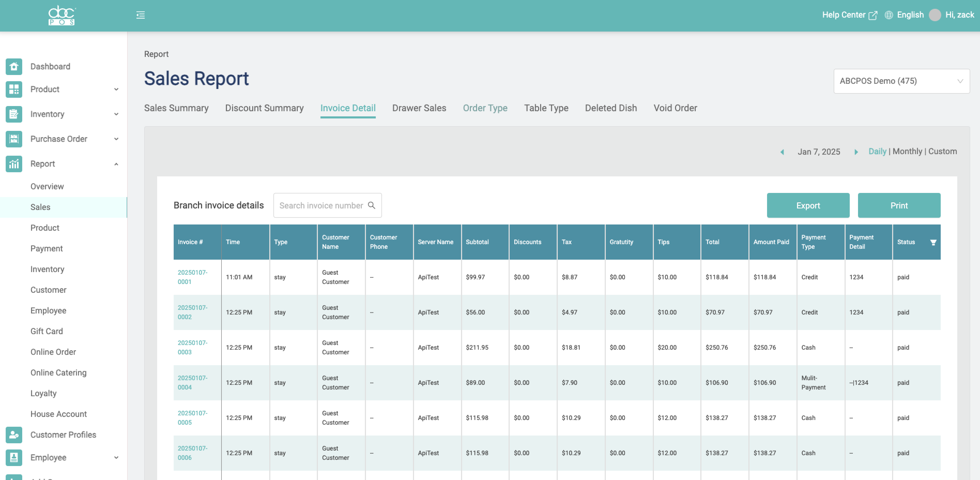Open the Online Order report

click(x=53, y=352)
